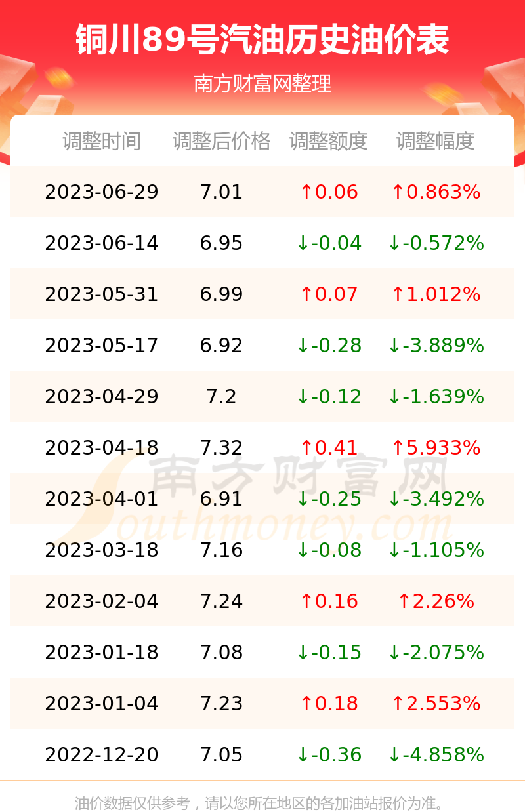525x812 pixels.
Task: Select the price 7.2 for 2023-04-29
Action: pyautogui.click(x=222, y=397)
